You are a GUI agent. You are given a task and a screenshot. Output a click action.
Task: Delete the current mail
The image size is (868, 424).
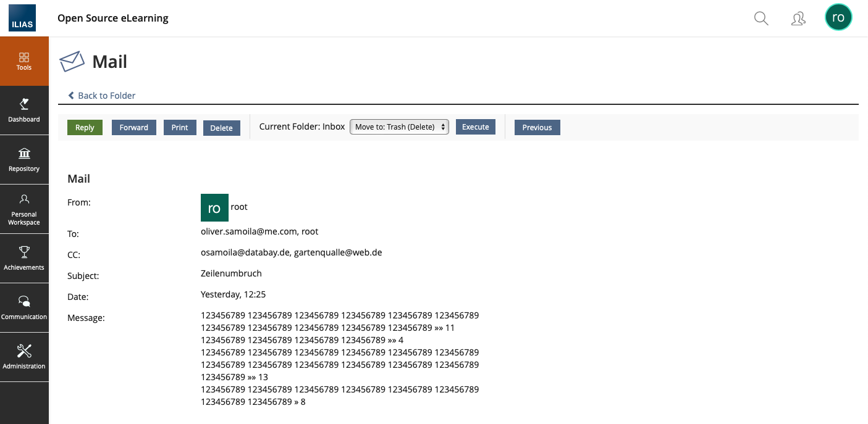point(221,128)
